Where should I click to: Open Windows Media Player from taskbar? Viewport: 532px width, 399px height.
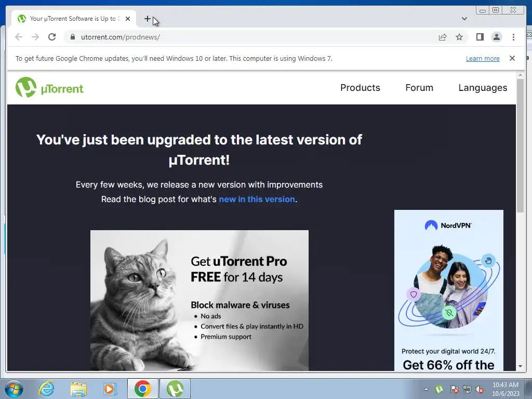(110, 389)
